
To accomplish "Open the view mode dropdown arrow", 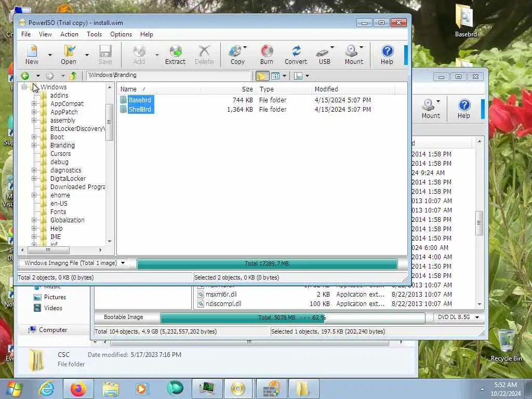I will (284, 76).
